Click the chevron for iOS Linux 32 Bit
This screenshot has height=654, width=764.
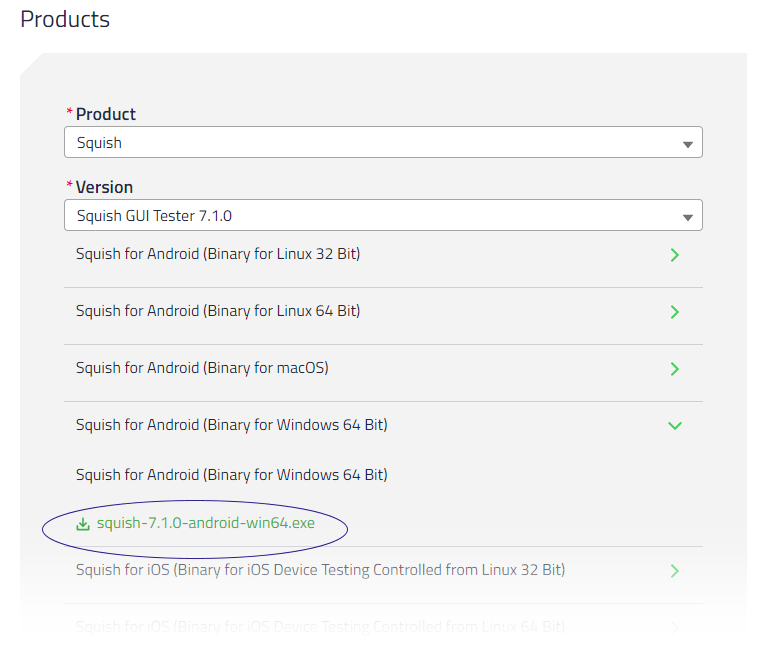pyautogui.click(x=675, y=571)
